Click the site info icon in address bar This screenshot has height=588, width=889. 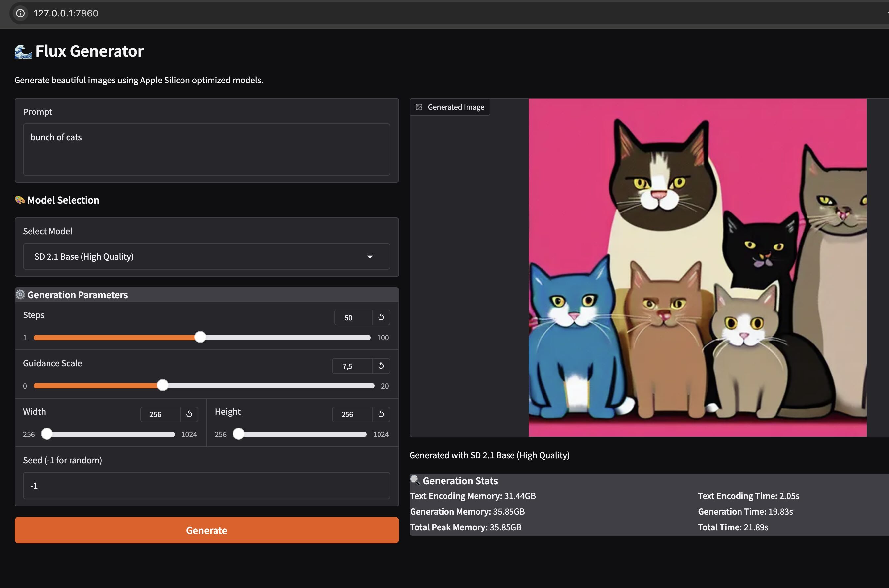point(20,13)
